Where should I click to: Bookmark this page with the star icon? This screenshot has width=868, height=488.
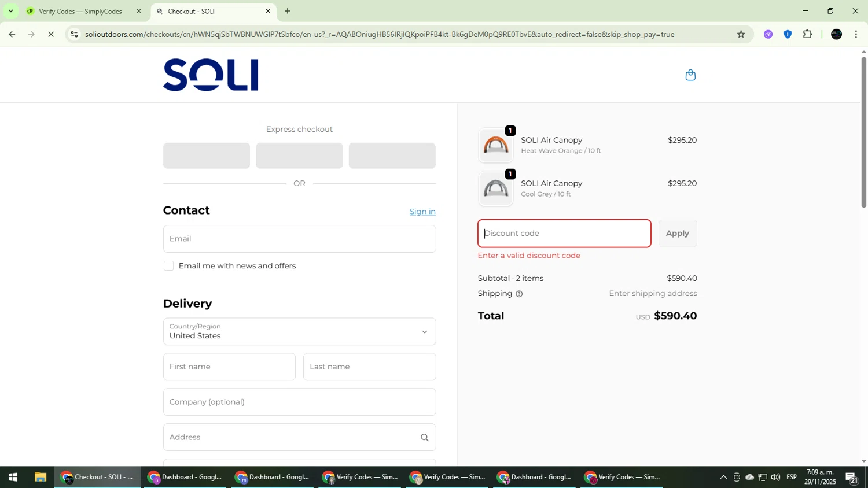(741, 34)
